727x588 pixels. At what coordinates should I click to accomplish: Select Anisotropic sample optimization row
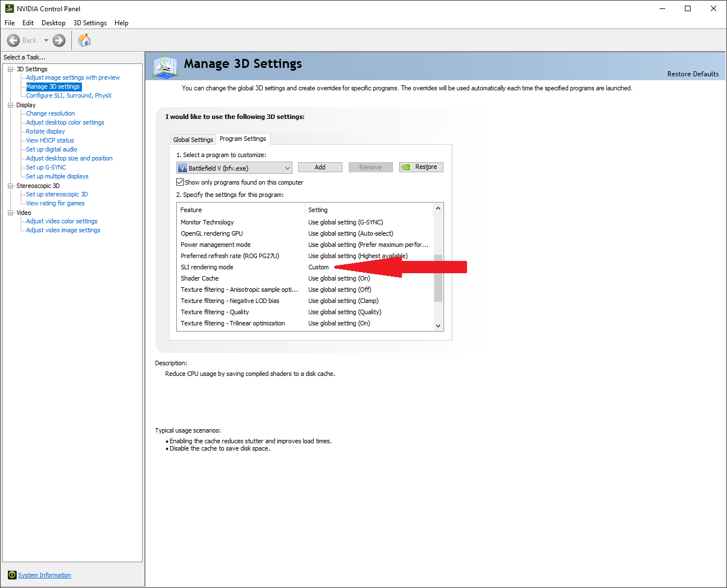click(x=305, y=290)
